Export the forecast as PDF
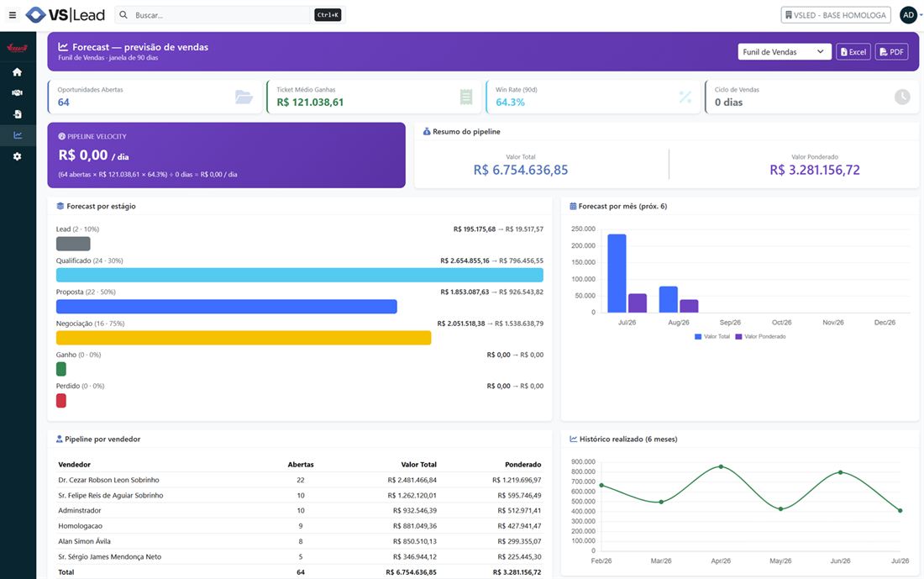Image resolution: width=924 pixels, height=579 pixels. [x=891, y=52]
